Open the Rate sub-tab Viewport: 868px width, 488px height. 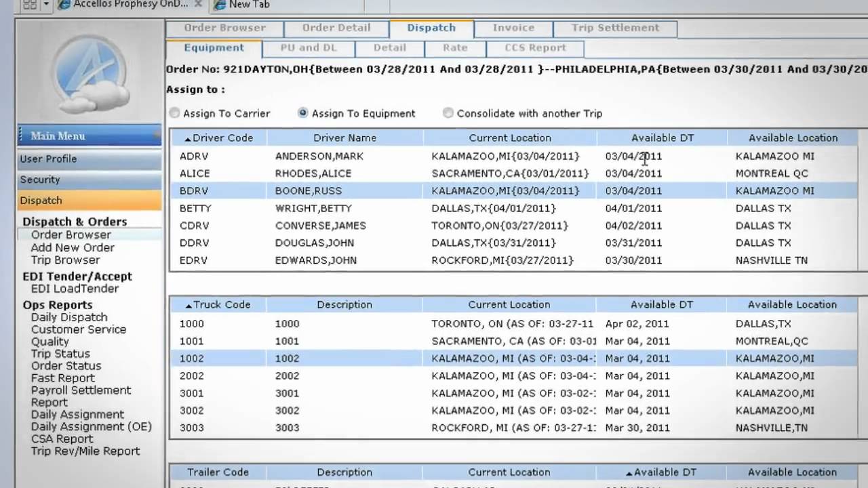455,48
